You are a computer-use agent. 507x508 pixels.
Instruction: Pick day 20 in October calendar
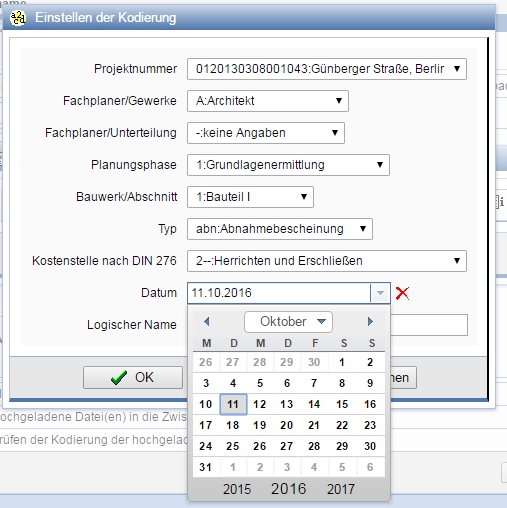[287, 425]
